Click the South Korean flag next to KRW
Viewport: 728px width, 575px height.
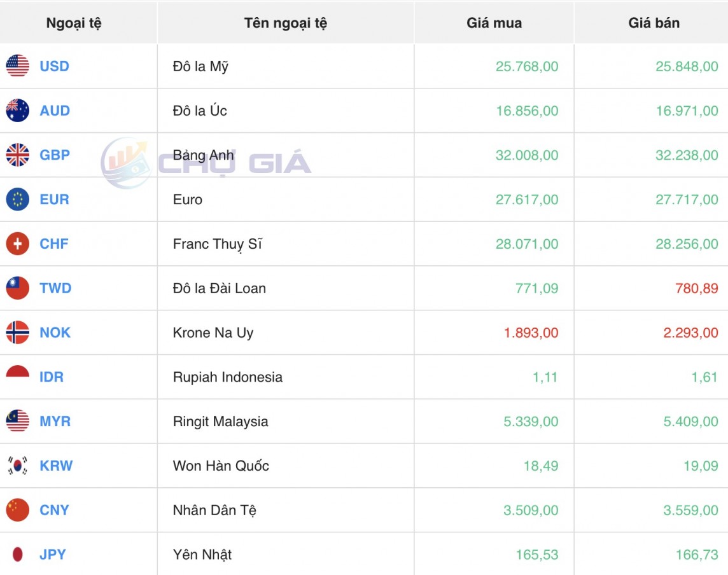point(17,466)
